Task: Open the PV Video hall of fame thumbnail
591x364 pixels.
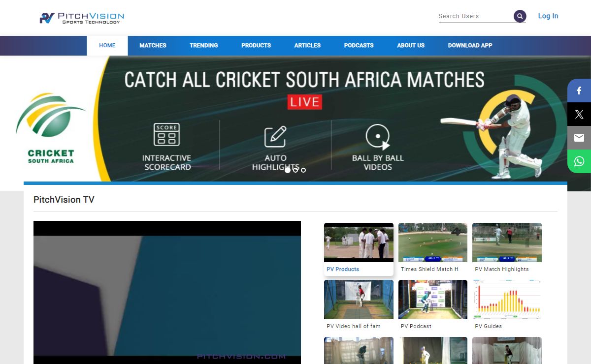Action: click(359, 300)
